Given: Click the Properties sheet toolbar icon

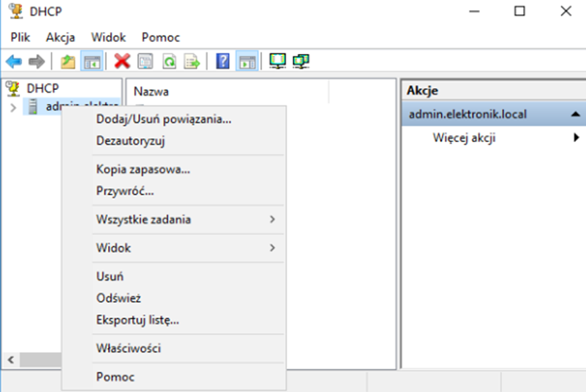Looking at the screenshot, I should 145,62.
